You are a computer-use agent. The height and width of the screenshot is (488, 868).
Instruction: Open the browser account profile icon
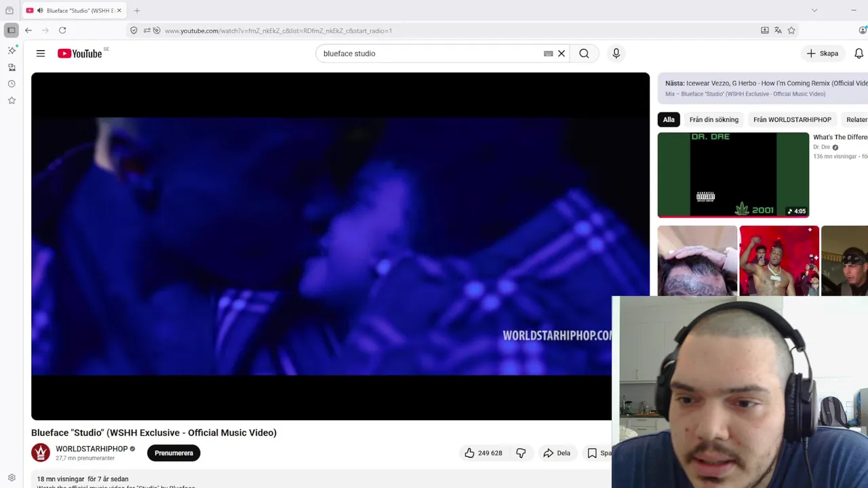point(863,30)
